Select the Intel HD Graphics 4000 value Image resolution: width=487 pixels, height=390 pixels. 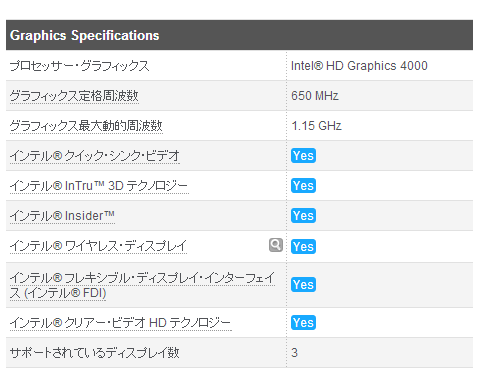click(359, 66)
